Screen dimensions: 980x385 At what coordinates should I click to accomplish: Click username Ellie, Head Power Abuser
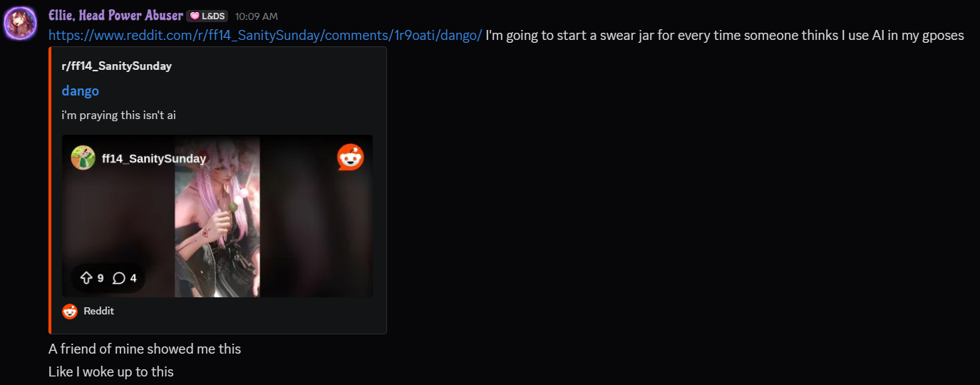[x=115, y=15]
